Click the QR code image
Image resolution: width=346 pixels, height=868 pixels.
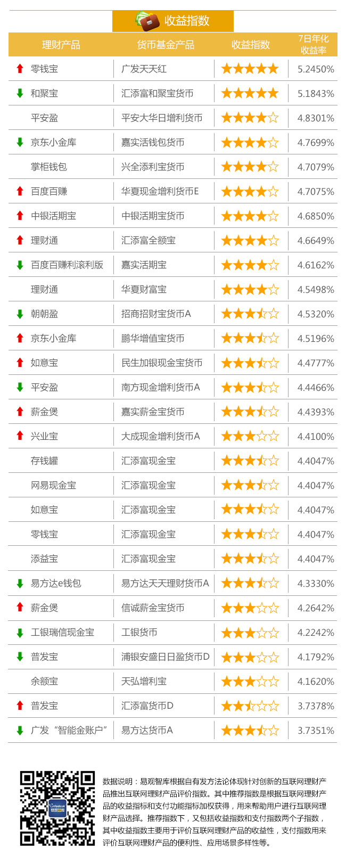[x=57, y=808]
